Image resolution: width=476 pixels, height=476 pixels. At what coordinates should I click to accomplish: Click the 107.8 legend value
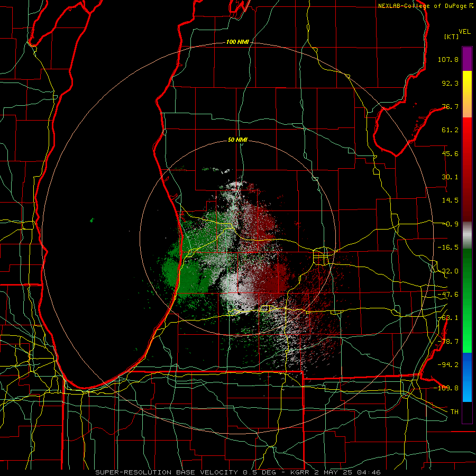click(448, 59)
